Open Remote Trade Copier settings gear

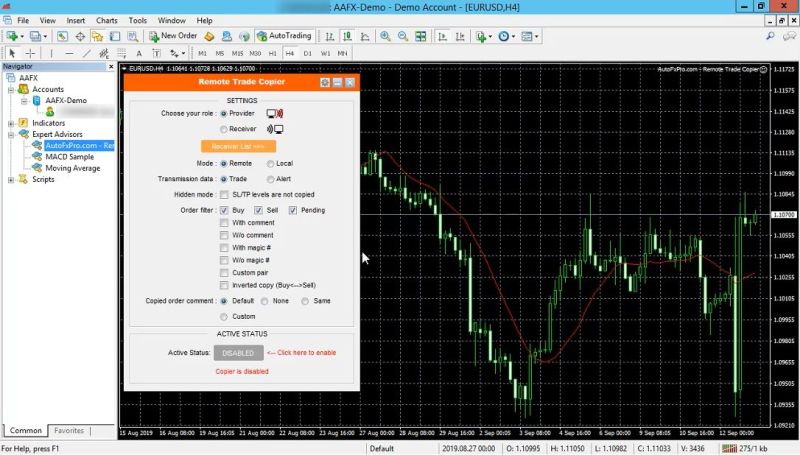pyautogui.click(x=325, y=82)
